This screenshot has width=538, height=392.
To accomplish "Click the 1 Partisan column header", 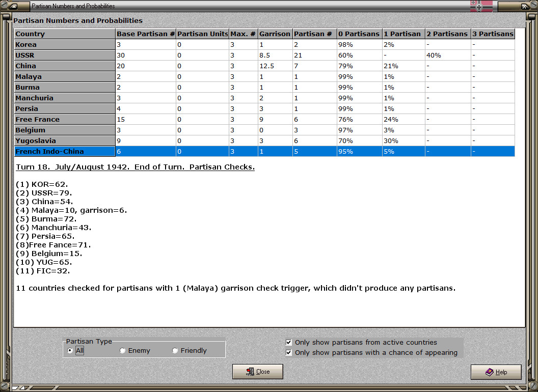I will (404, 34).
